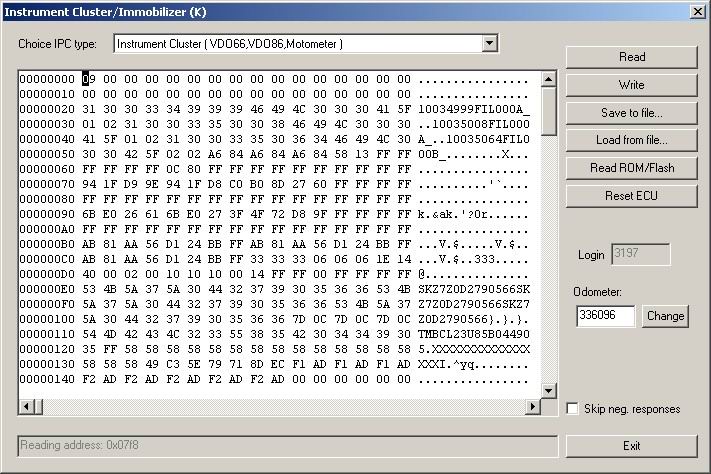
Task: Click address 00000080 row label
Action: click(x=47, y=199)
